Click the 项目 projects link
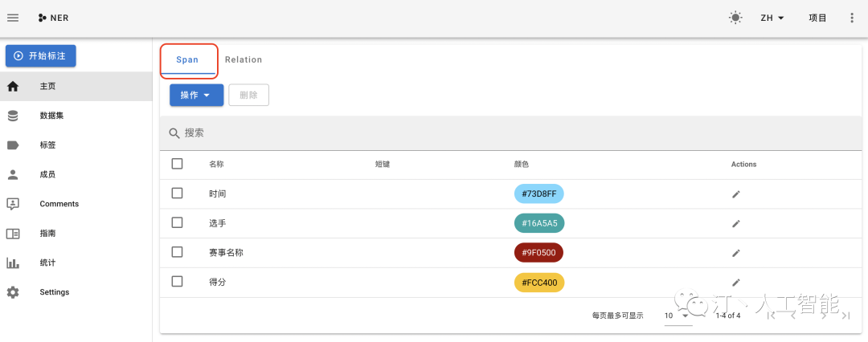 [817, 18]
